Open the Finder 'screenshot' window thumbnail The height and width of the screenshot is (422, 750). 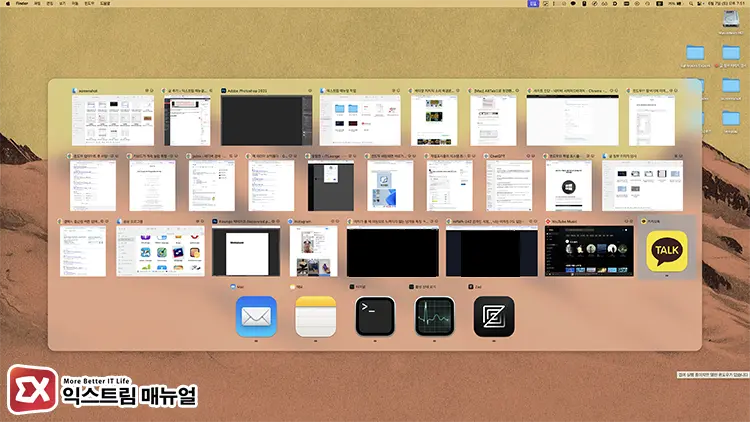(113, 120)
